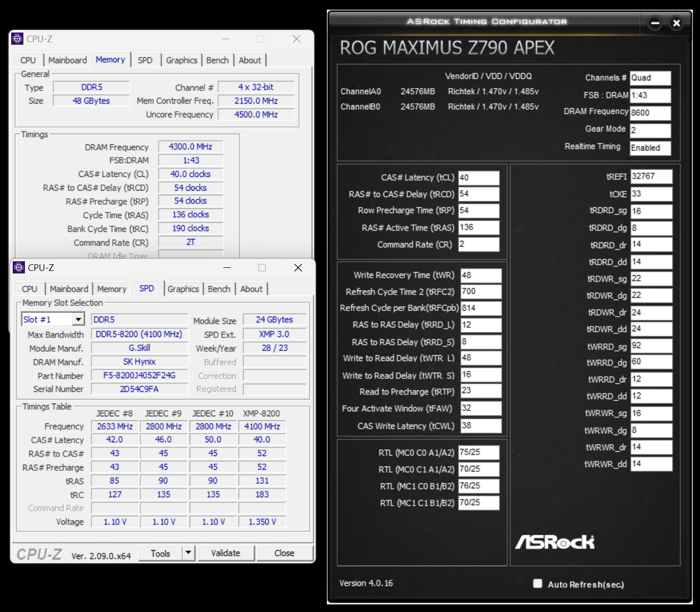
Task: Open the Mainboard tab in SPD window
Action: click(x=69, y=289)
